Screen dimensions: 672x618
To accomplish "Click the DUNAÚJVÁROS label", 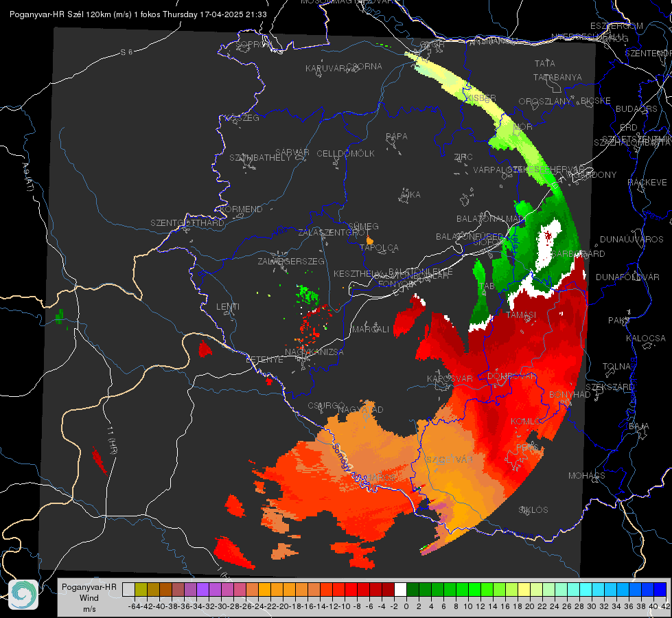I will [632, 240].
